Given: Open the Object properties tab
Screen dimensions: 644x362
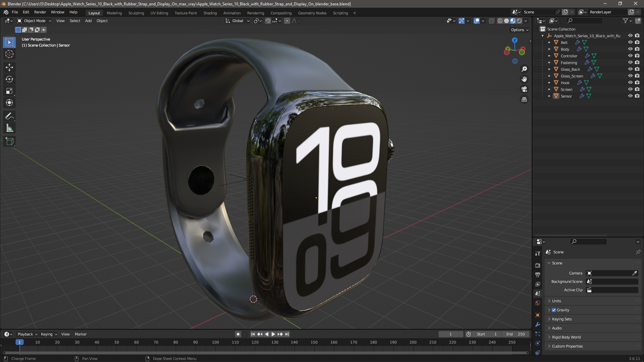Looking at the screenshot, I should [x=538, y=315].
